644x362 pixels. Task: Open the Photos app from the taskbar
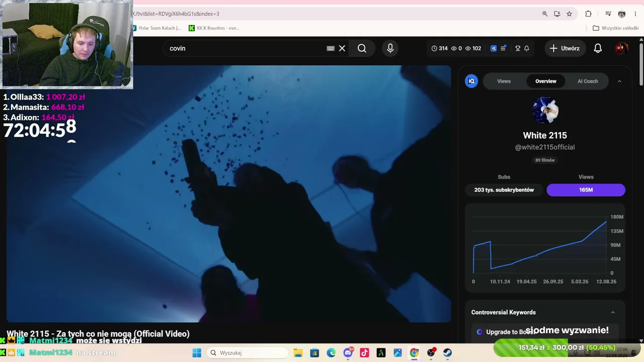point(397,352)
